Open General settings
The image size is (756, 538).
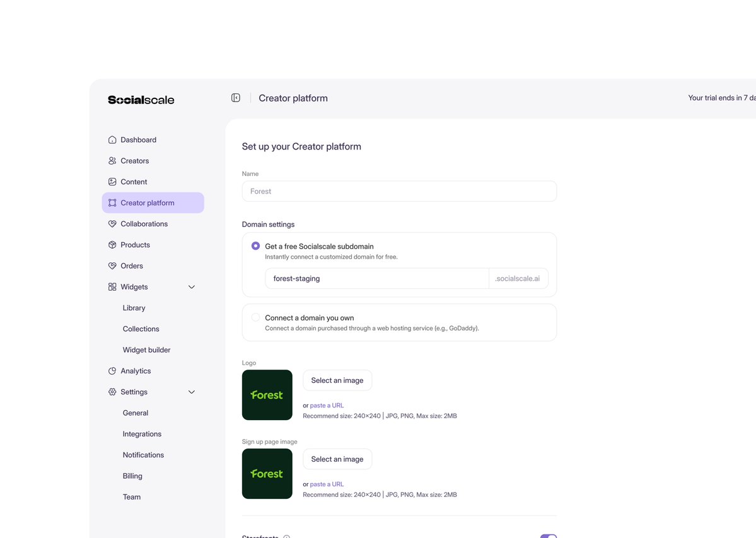[x=136, y=412]
